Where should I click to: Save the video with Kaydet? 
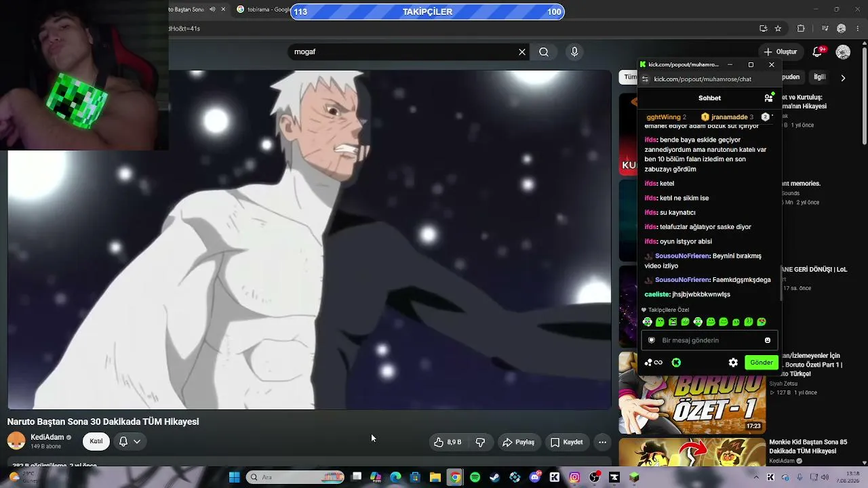pos(567,442)
